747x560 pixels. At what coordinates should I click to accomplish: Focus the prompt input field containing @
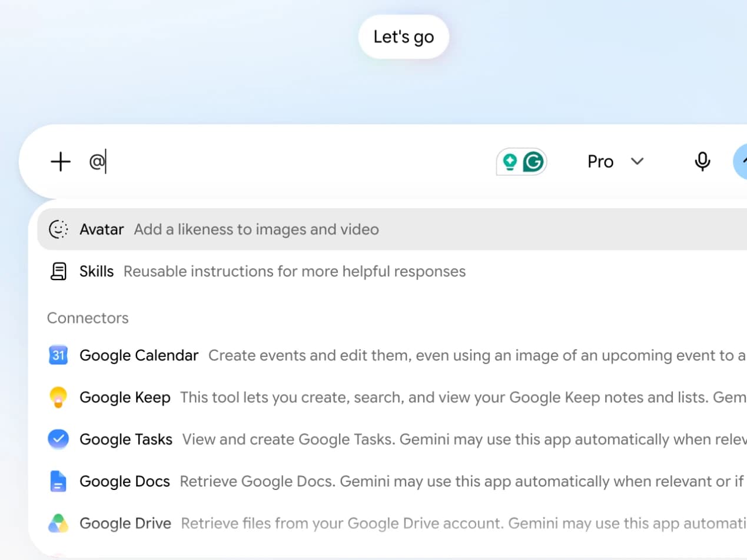(x=288, y=162)
